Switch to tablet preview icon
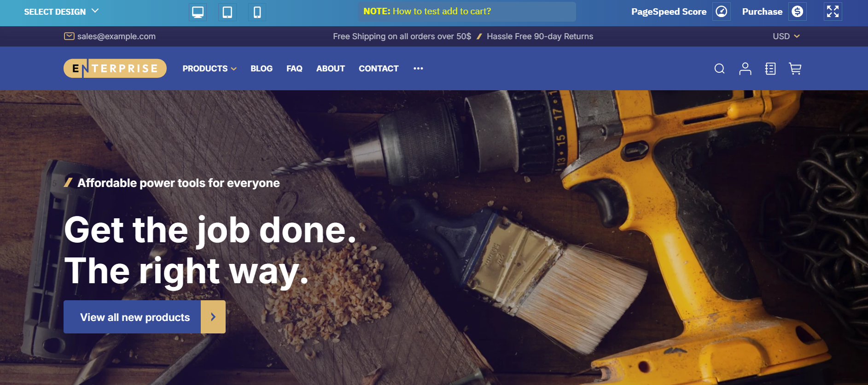 point(227,12)
